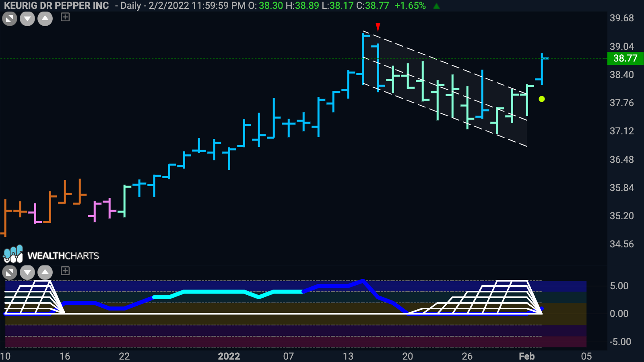Click the 39.04 price axis label

pyautogui.click(x=621, y=46)
